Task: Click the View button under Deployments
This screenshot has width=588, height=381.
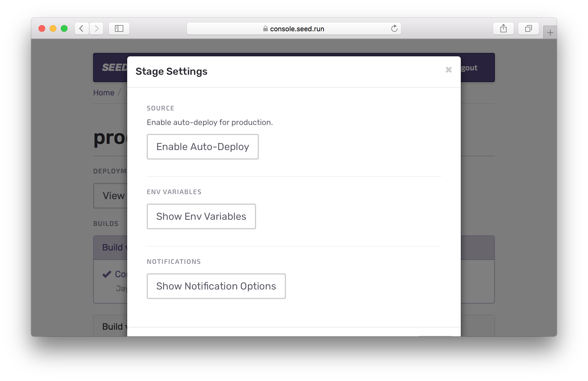Action: pyautogui.click(x=114, y=196)
